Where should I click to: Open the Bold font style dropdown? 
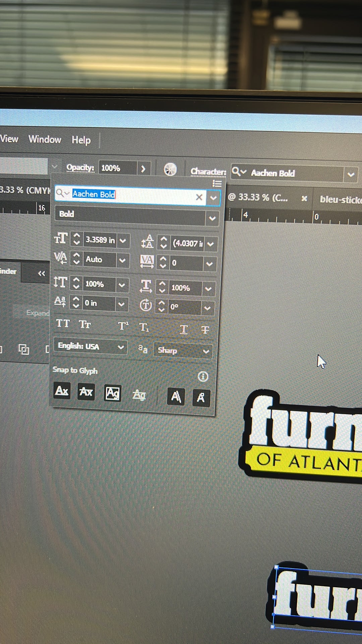tap(212, 218)
